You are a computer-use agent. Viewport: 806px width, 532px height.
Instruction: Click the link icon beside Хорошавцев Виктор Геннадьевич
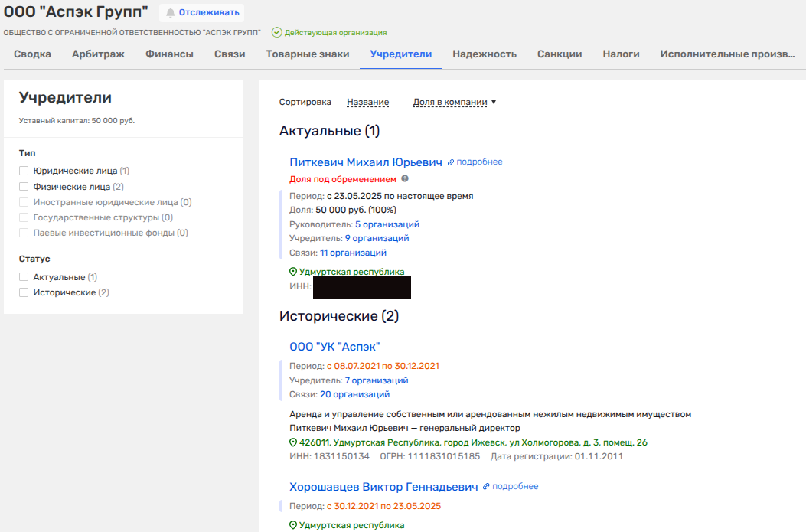pyautogui.click(x=487, y=487)
